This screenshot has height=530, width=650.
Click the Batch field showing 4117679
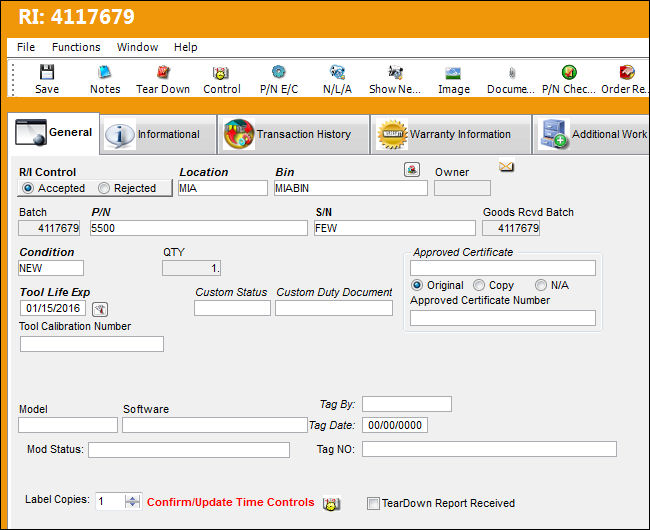(x=49, y=228)
